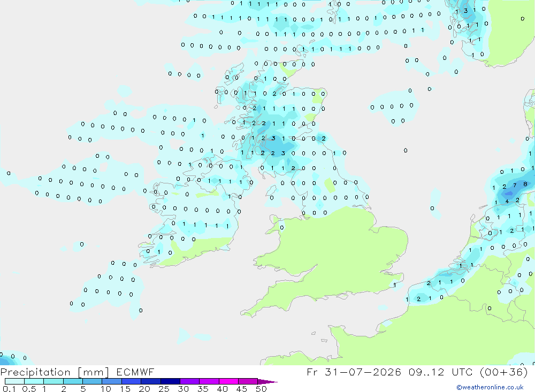Click the 5–10 mm legend color box
Viewport: 535px width, 392px height.
92,381
